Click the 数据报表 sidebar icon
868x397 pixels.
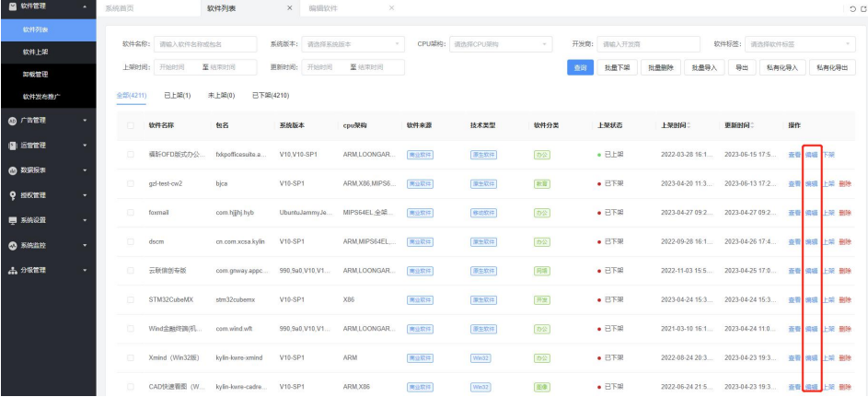point(12,170)
